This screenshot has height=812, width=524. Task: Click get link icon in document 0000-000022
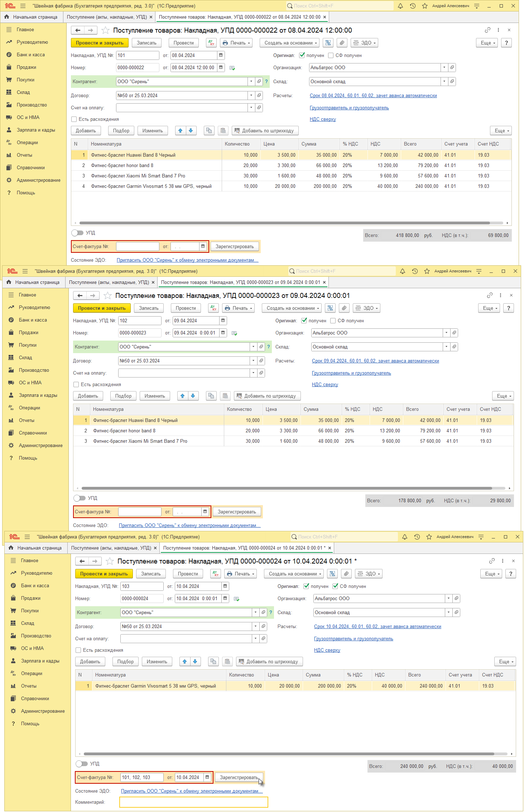[487, 30]
